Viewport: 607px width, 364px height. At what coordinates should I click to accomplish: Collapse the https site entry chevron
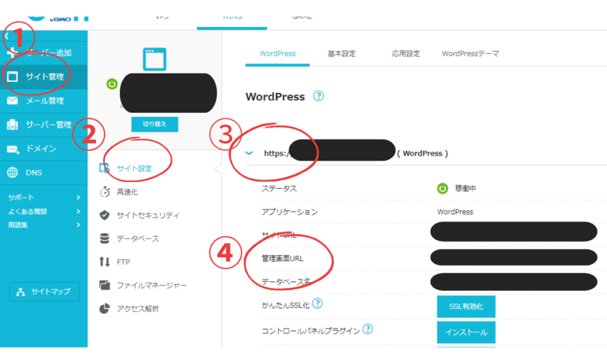pos(249,154)
